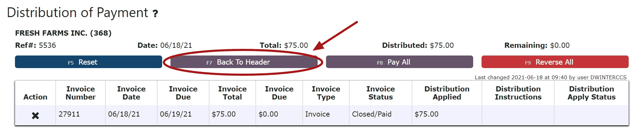Click the Invoice Type column header
The height and width of the screenshot is (133, 644).
click(x=326, y=93)
